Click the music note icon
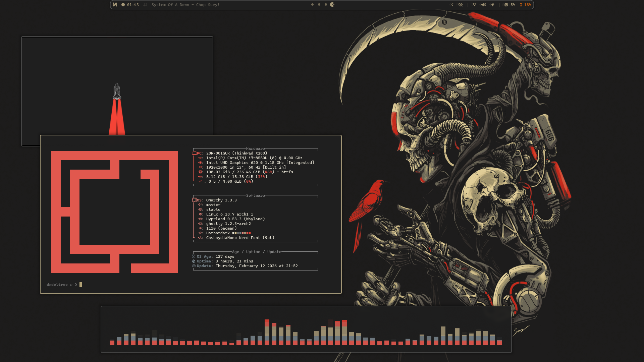 [x=145, y=5]
